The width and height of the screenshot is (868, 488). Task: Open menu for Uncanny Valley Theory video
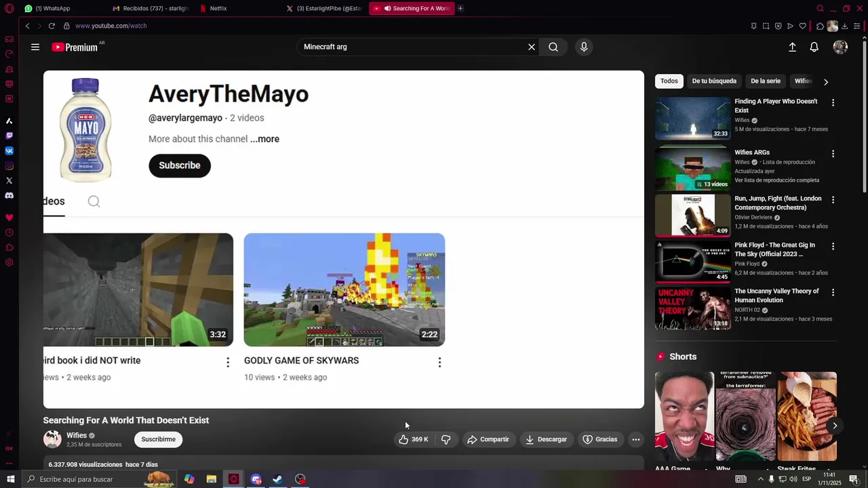(833, 292)
